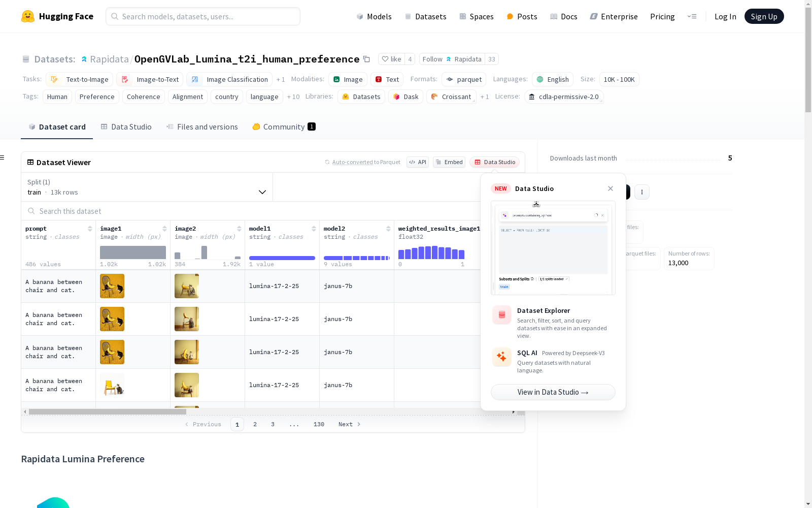812x508 pixels.
Task: Follow the Rapidata organization
Action: tap(452, 59)
